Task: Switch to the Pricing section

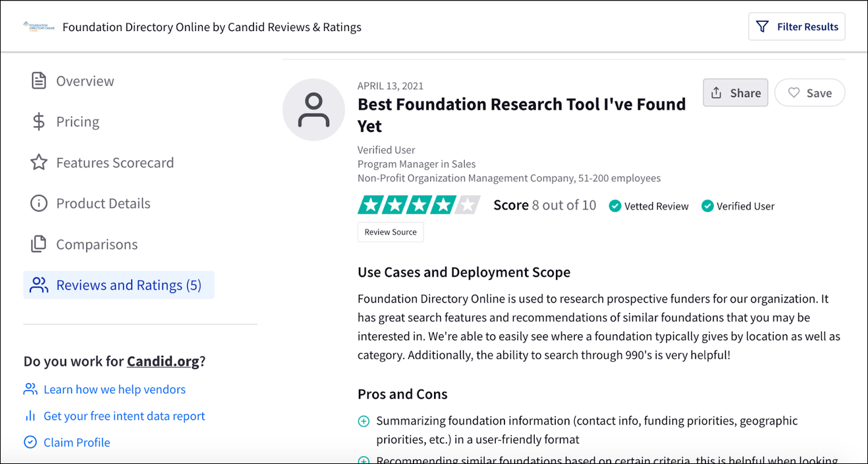Action: tap(78, 121)
